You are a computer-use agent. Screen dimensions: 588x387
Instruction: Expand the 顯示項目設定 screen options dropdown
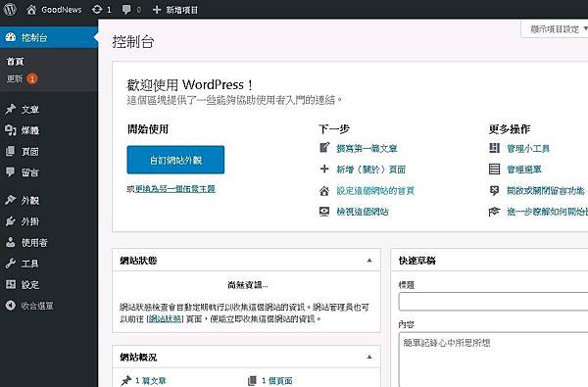(x=556, y=28)
